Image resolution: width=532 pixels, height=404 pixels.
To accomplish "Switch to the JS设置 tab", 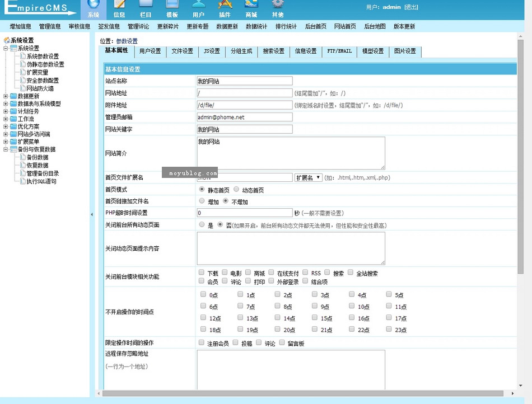I will (x=212, y=51).
